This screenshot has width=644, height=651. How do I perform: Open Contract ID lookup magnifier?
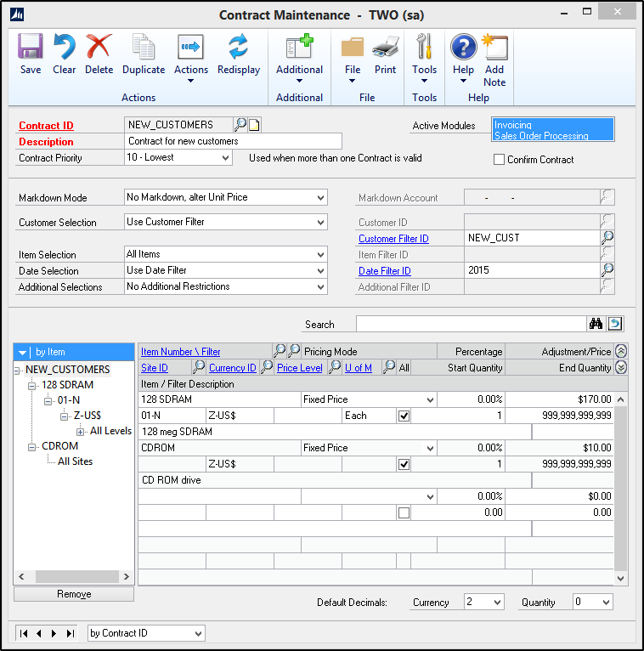click(x=240, y=124)
